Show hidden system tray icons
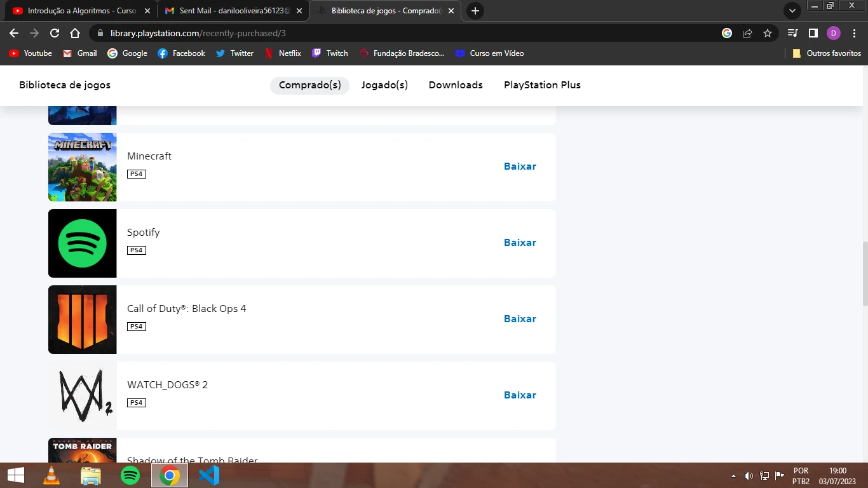 click(734, 476)
